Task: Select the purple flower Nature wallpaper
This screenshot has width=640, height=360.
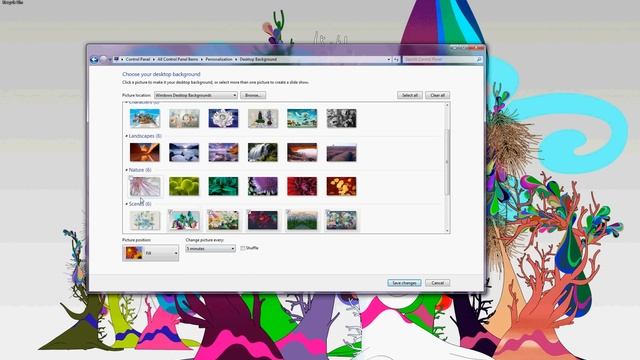Action: pos(263,186)
